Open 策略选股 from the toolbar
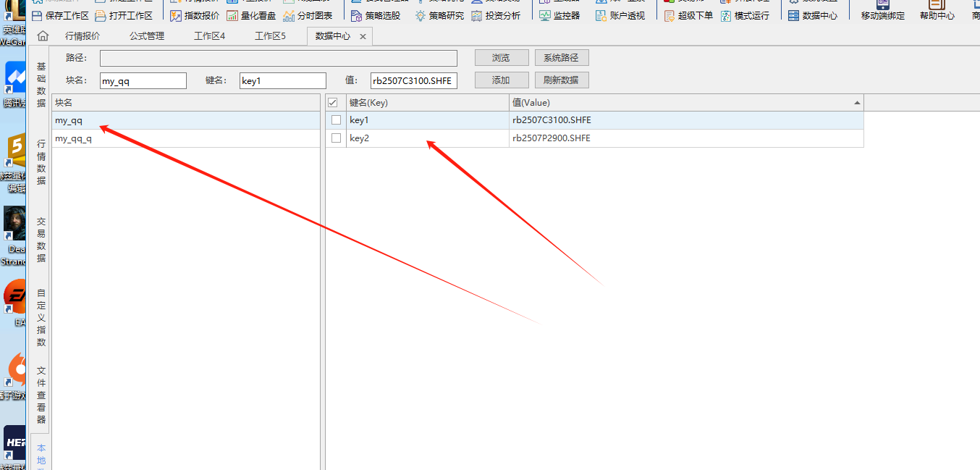 pos(375,15)
